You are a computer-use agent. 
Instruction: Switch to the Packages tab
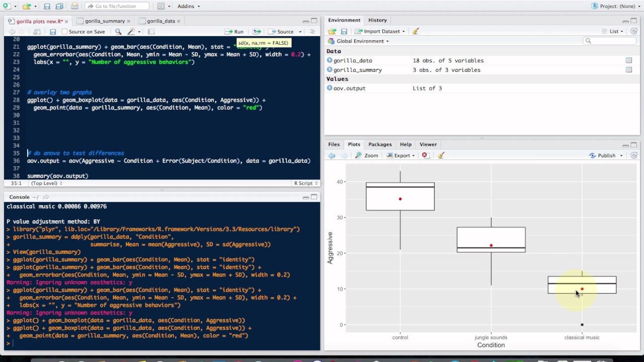point(380,144)
